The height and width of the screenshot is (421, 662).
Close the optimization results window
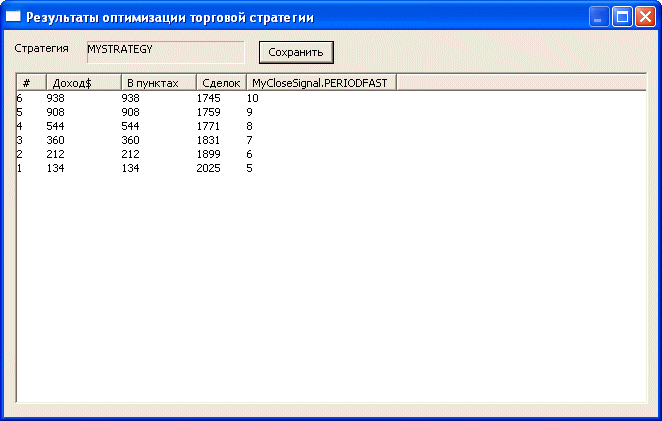tap(645, 17)
